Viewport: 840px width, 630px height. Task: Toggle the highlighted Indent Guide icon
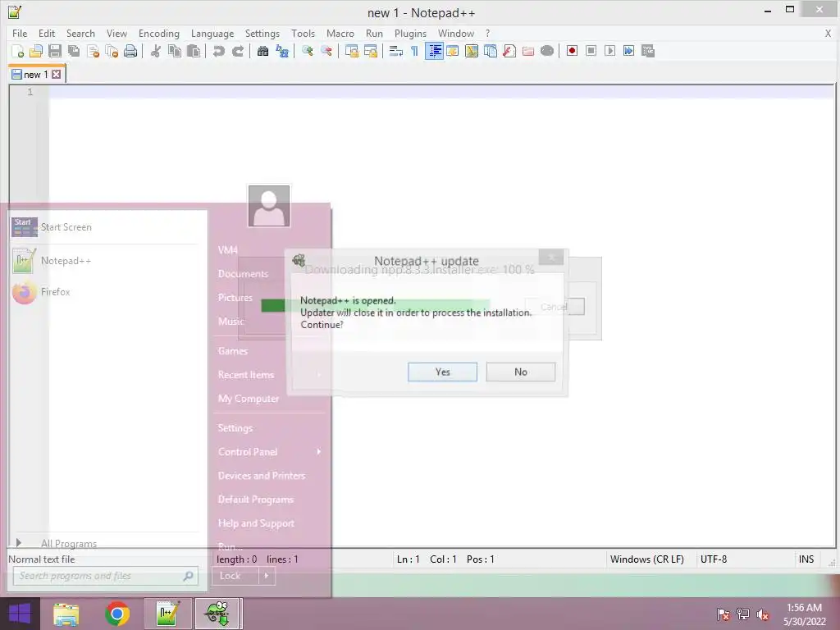(434, 51)
